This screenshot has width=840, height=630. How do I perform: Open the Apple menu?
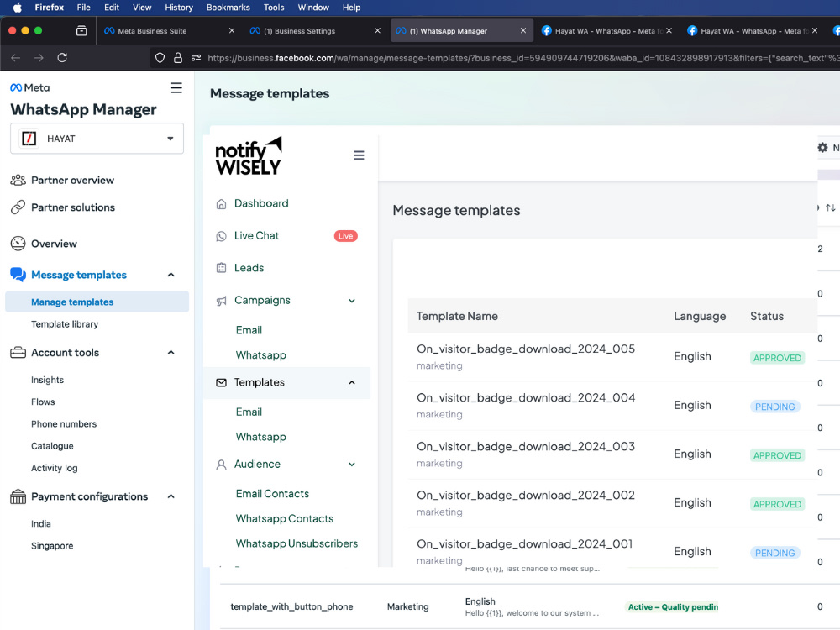click(17, 8)
